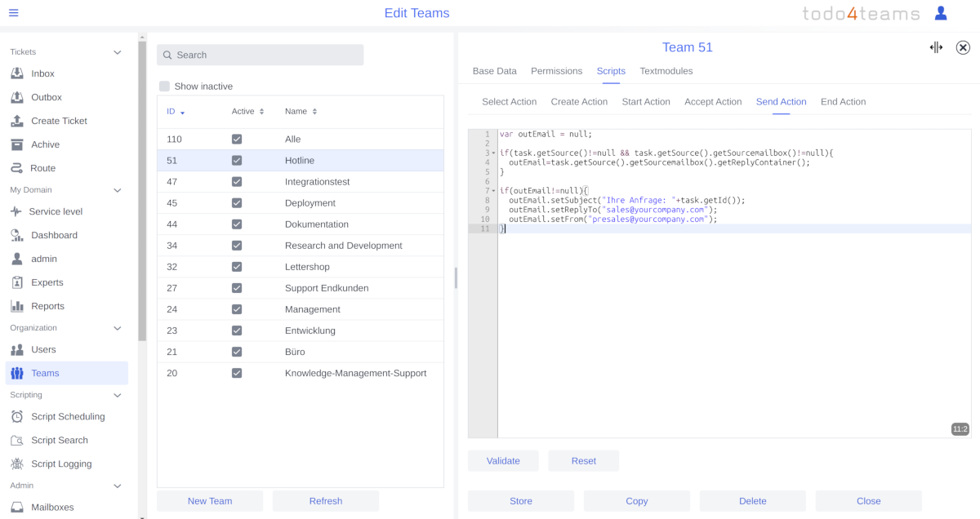Image resolution: width=980 pixels, height=519 pixels.
Task: Collapse the Tickets sidebar section
Action: pos(117,52)
